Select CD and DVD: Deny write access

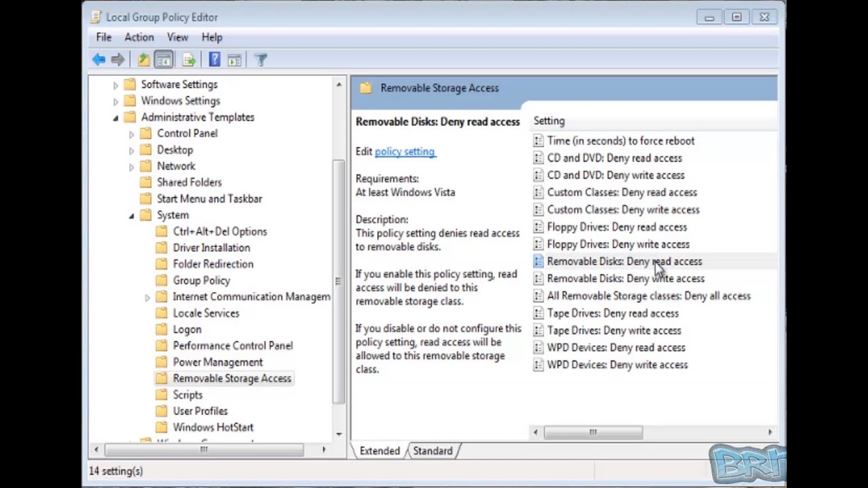click(616, 176)
